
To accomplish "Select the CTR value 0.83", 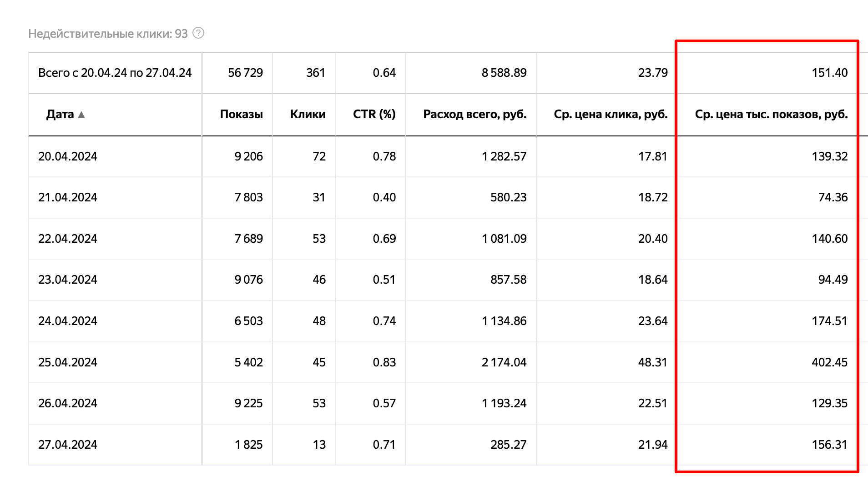I will tap(384, 362).
